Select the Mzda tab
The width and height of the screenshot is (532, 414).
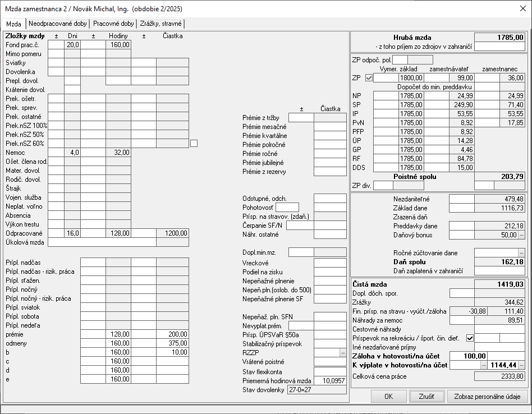click(14, 24)
